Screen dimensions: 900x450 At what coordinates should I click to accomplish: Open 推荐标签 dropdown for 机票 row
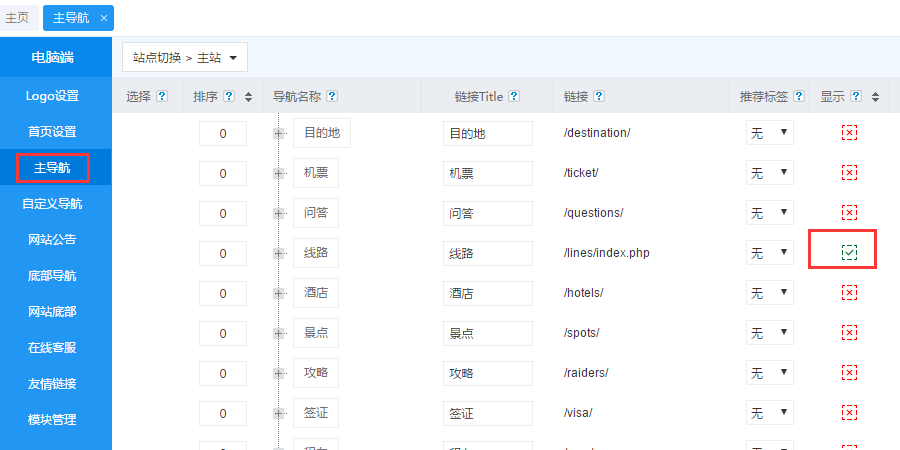click(x=769, y=173)
